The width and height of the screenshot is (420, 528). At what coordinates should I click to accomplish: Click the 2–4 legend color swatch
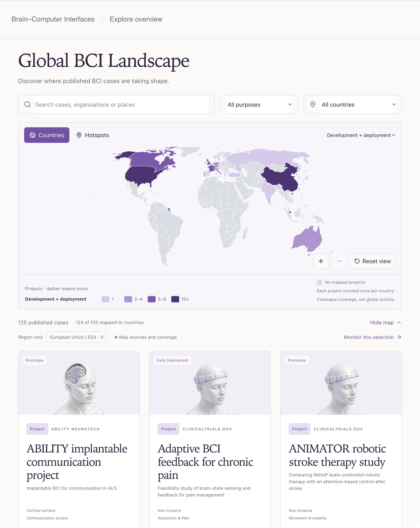[x=128, y=299]
